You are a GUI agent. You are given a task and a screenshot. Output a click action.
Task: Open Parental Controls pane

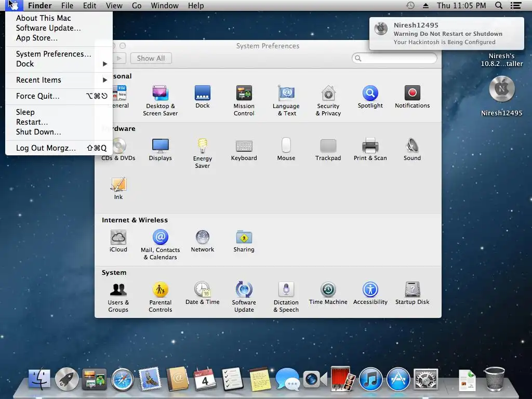[x=160, y=297]
